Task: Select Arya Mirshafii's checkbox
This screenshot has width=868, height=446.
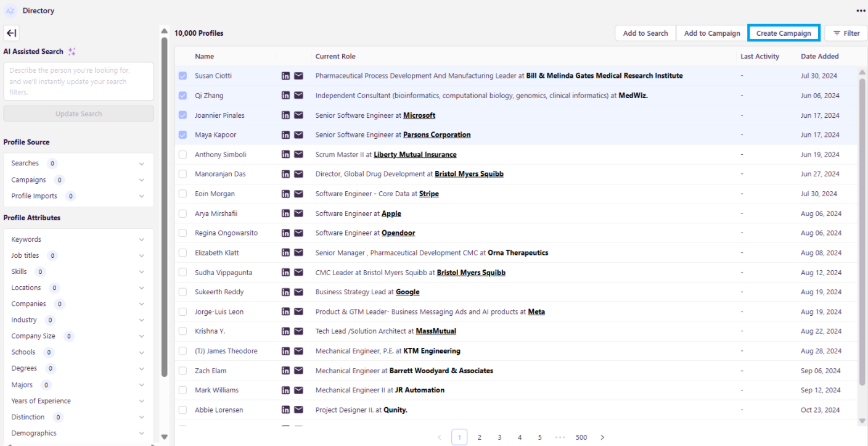Action: [x=182, y=213]
